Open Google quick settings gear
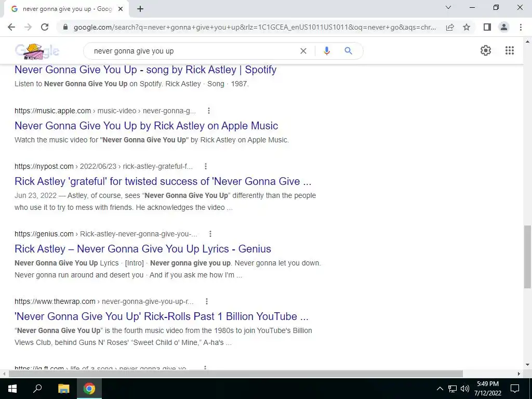 486,50
